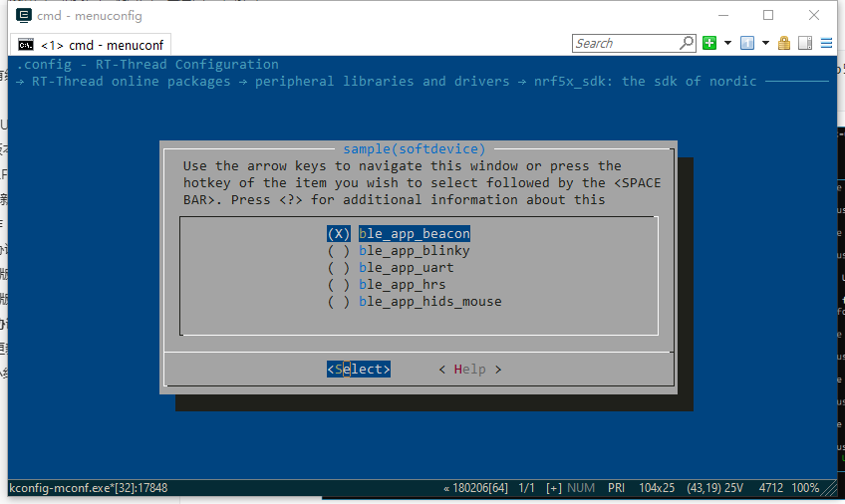This screenshot has height=504, width=845.
Task: Expand the active console list dropdown arrow
Action: (765, 43)
